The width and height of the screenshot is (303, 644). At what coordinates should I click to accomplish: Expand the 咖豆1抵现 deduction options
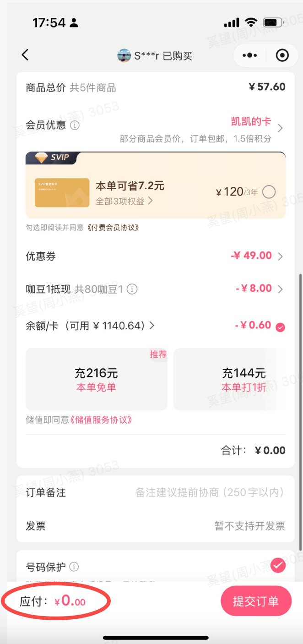point(280,289)
